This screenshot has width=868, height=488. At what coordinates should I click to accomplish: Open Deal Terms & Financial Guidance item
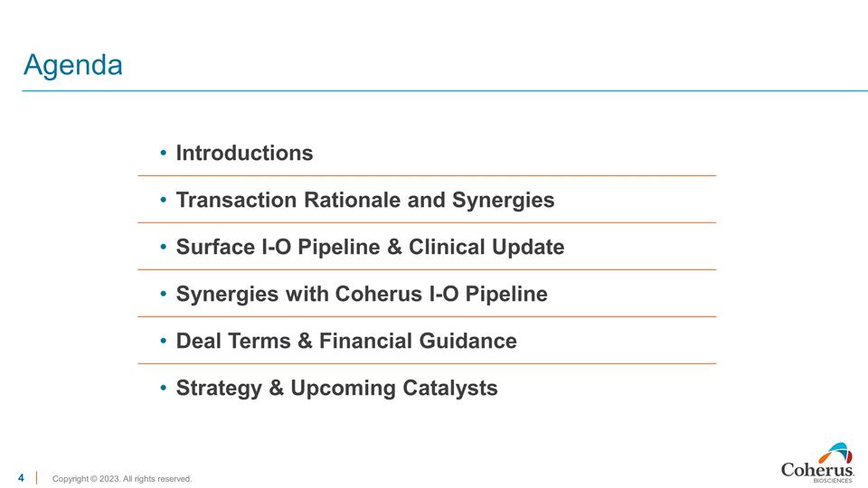pyautogui.click(x=346, y=342)
